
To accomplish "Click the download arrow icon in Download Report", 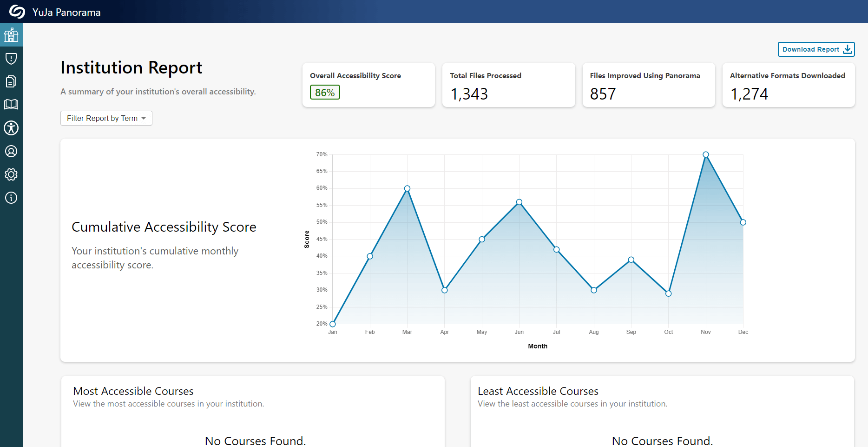I will [x=848, y=49].
